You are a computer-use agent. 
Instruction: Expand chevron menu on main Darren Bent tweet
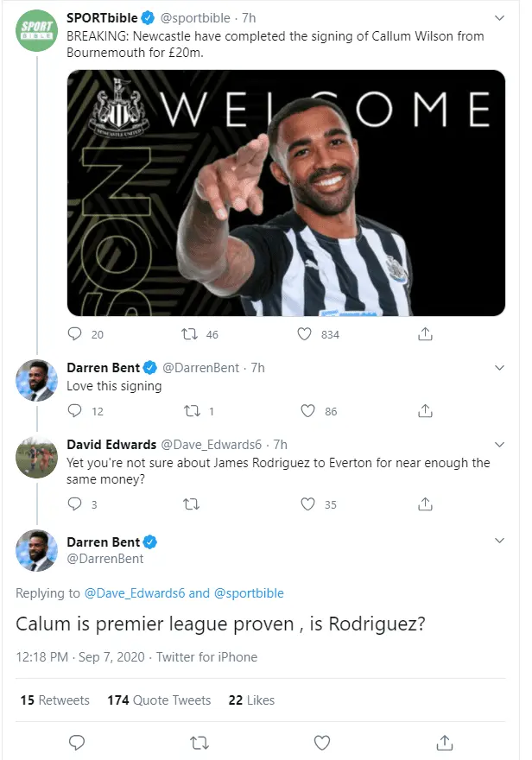click(x=499, y=541)
